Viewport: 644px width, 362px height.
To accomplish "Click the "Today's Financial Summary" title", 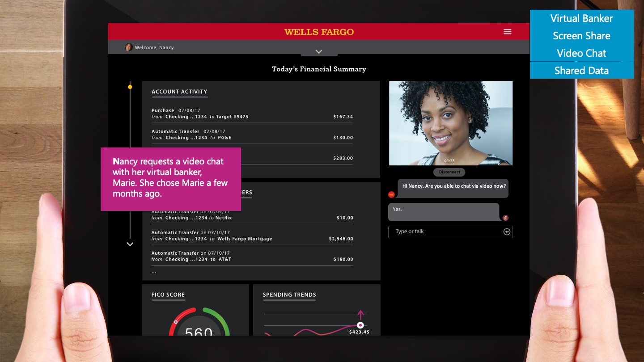I will point(319,69).
